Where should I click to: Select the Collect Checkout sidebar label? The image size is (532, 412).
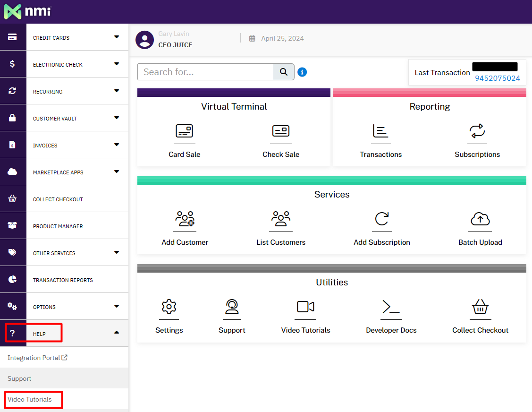58,199
